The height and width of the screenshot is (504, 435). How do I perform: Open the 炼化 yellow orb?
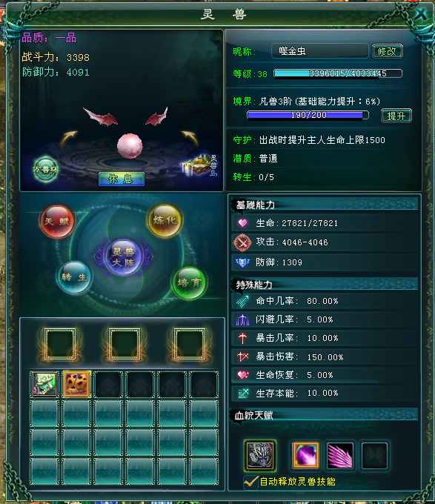[165, 221]
